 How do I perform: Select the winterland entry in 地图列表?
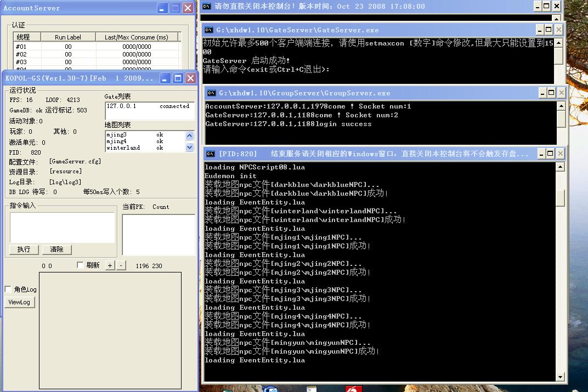click(132, 147)
